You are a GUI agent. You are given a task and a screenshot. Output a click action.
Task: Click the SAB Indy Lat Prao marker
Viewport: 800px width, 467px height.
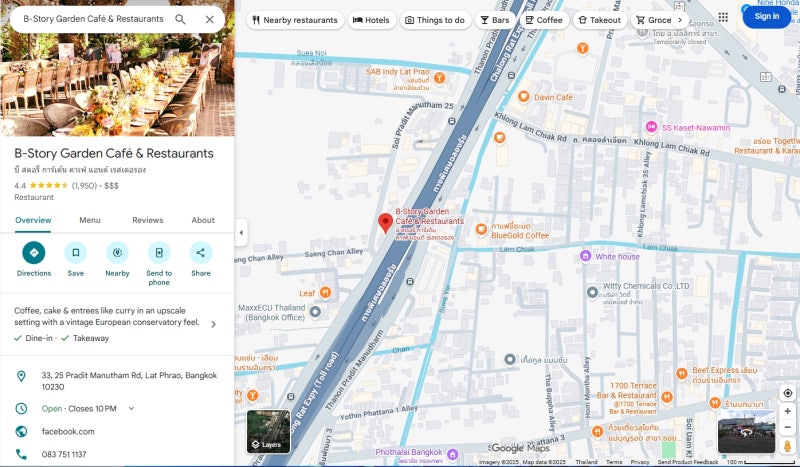(x=439, y=78)
